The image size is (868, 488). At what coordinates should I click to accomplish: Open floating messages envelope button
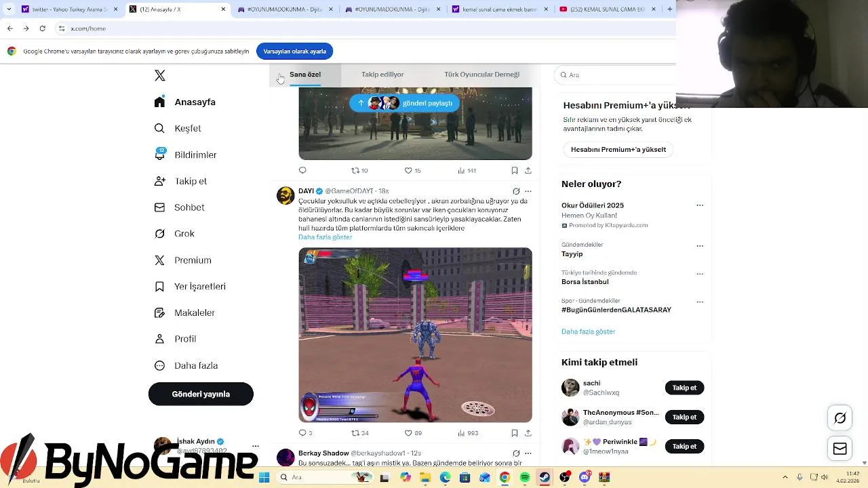(x=840, y=449)
